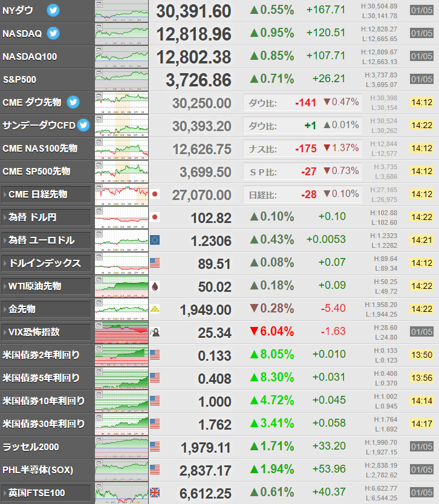Click the chart popup icon in the CME SP500先物 chart
This screenshot has width=439, height=504.
[99, 165]
